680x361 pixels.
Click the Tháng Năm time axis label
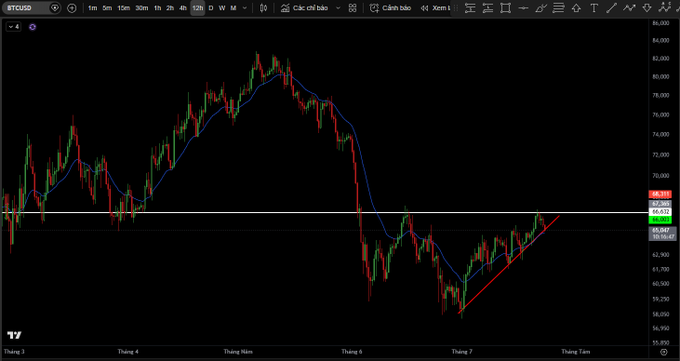click(x=238, y=352)
